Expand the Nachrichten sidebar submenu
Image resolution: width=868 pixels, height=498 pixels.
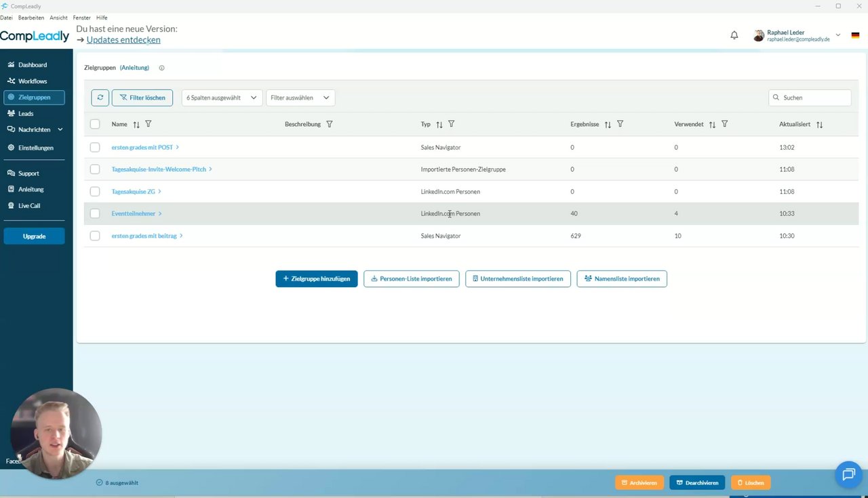60,129
